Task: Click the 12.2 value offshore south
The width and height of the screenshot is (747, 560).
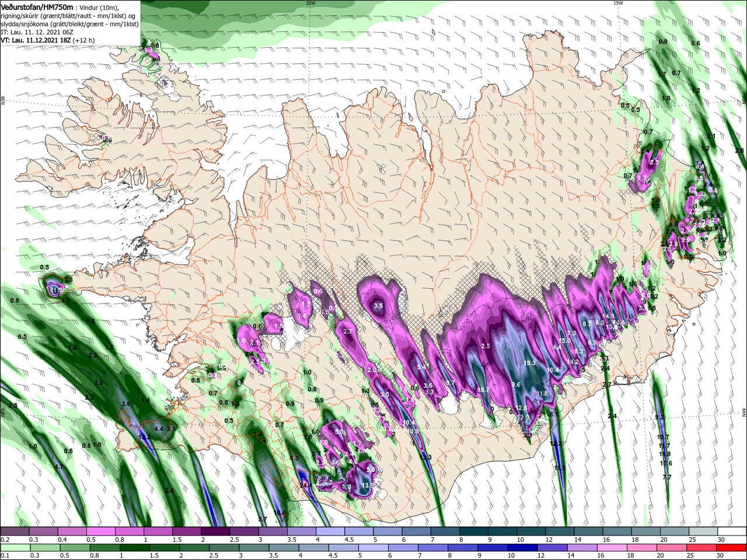Action: (556, 443)
